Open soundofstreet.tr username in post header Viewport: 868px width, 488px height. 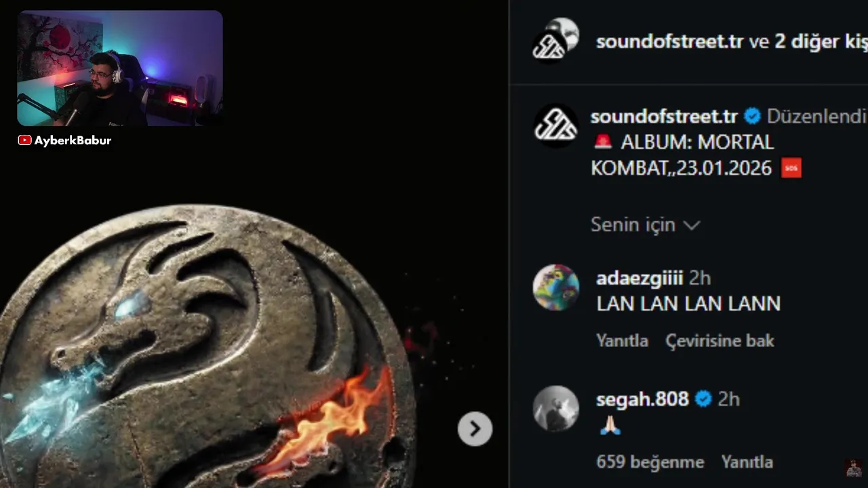click(670, 41)
